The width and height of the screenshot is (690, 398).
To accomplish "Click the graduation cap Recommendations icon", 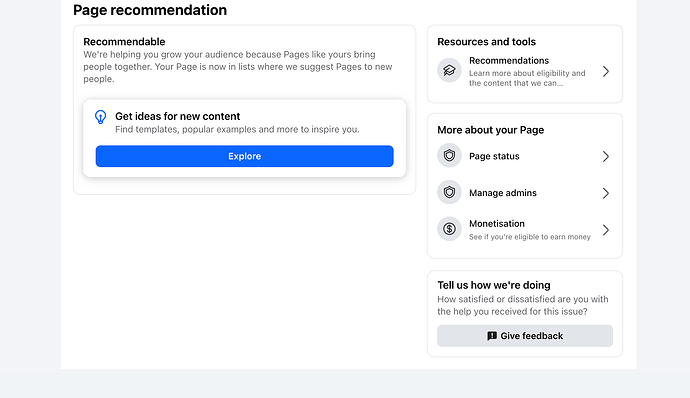I will click(x=449, y=70).
